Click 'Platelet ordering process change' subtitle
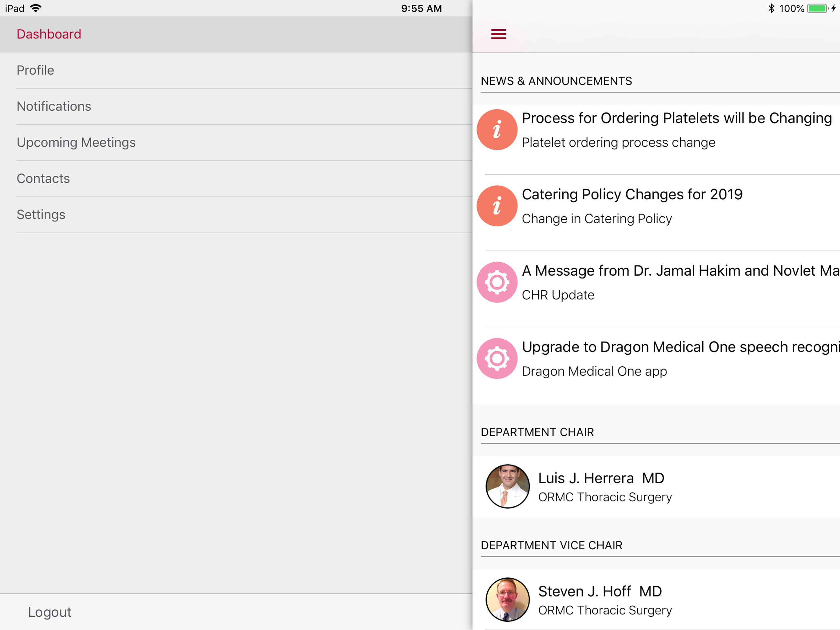Viewport: 840px width, 630px height. (618, 142)
